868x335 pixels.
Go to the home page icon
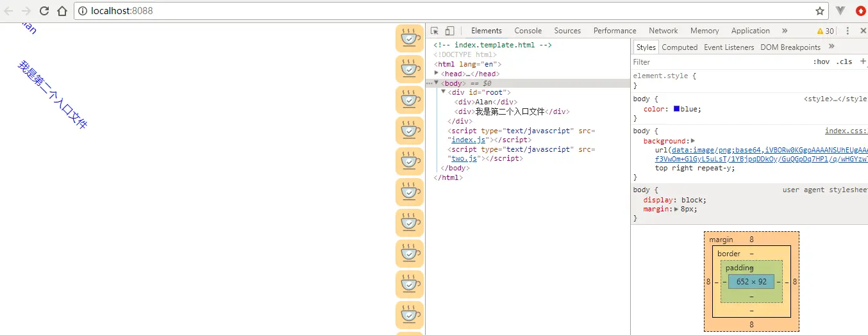62,11
